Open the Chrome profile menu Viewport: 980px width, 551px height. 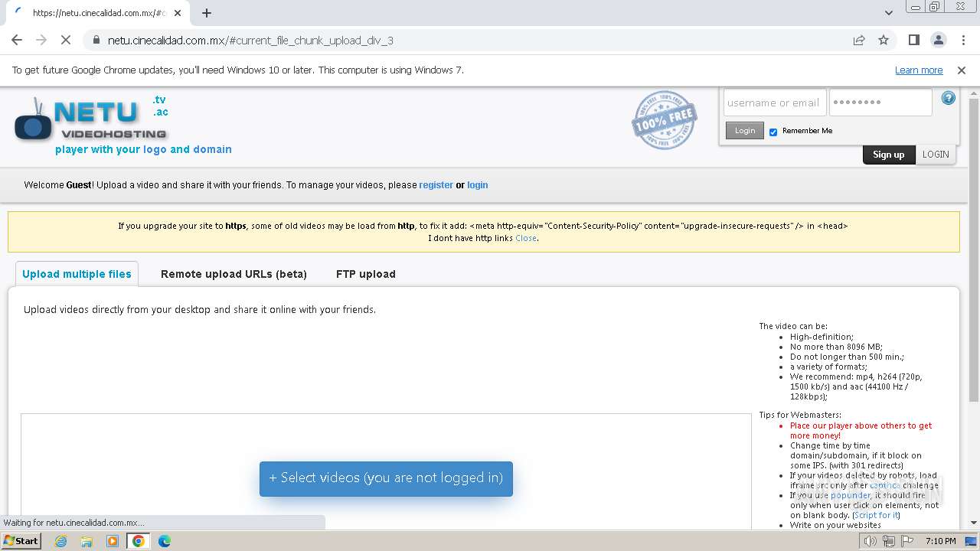939,41
